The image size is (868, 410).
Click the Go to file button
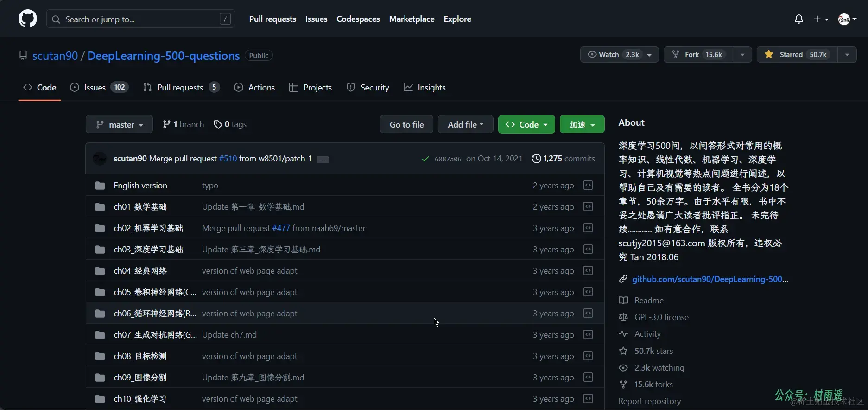(406, 124)
